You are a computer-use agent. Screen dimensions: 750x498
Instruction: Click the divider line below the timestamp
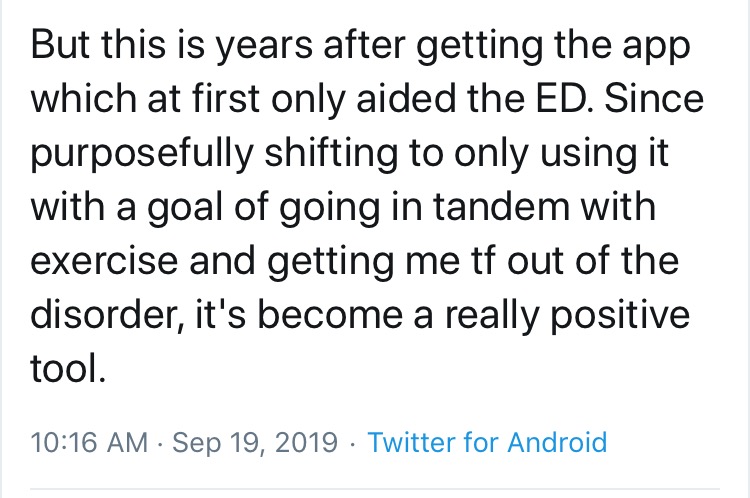tap(375, 489)
